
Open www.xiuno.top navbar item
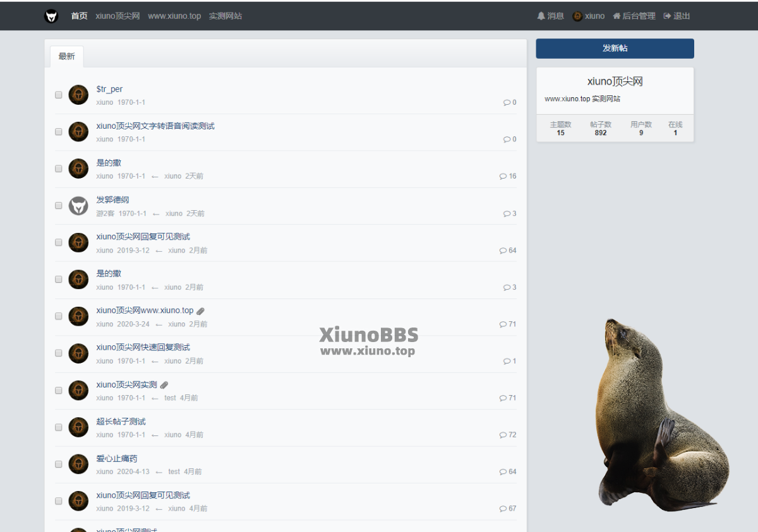(x=174, y=16)
